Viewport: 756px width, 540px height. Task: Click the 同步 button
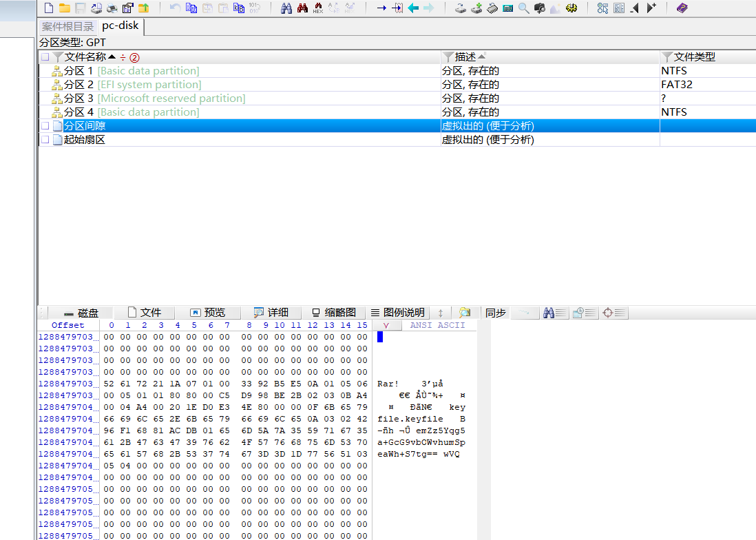[496, 313]
